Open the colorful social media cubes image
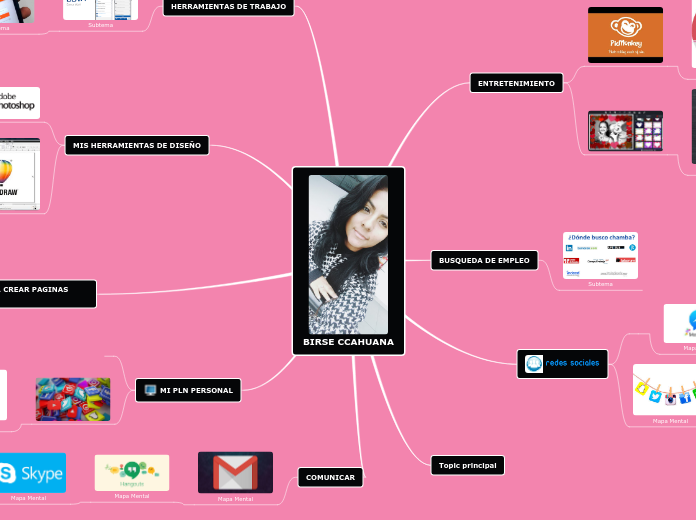The width and height of the screenshot is (696, 520). [x=73, y=399]
